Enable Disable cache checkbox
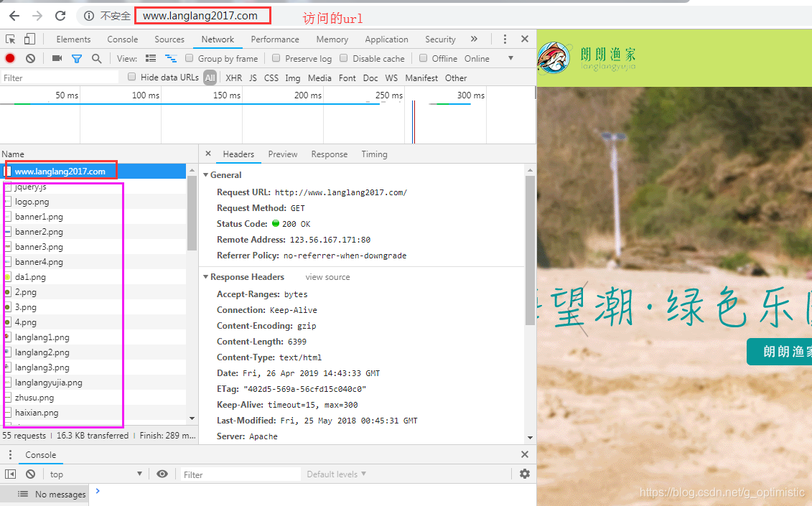This screenshot has height=506, width=812. [x=343, y=59]
